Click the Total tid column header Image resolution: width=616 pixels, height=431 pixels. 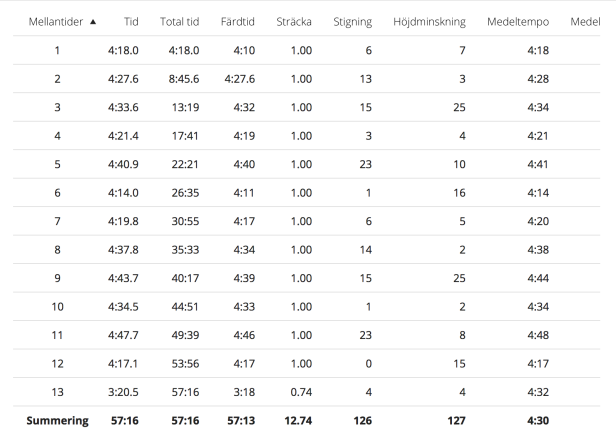click(x=180, y=22)
